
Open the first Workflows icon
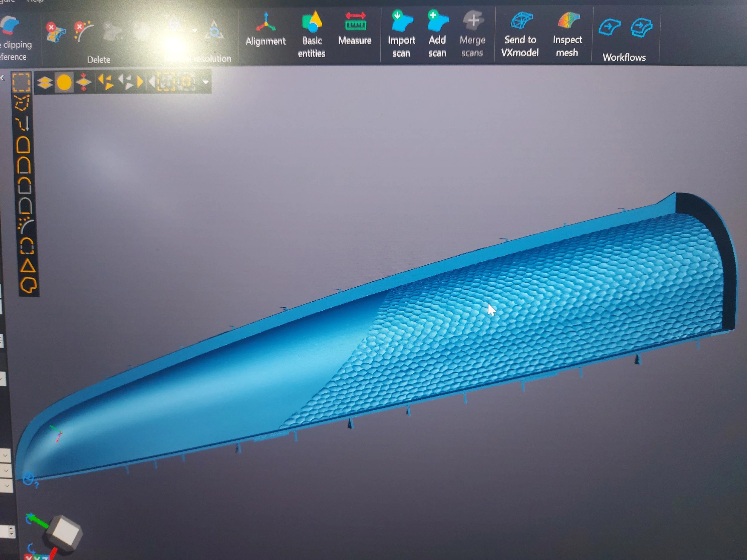coord(609,27)
